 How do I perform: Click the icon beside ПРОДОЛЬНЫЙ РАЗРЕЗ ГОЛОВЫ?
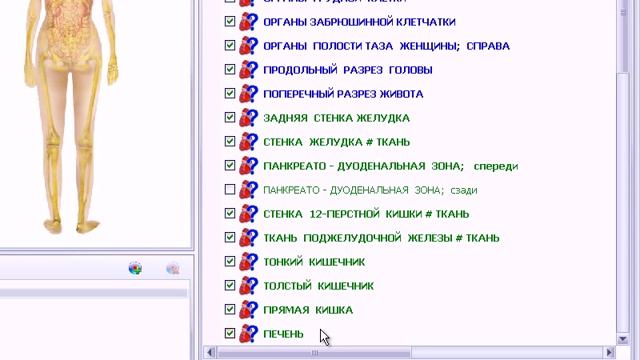point(248,70)
